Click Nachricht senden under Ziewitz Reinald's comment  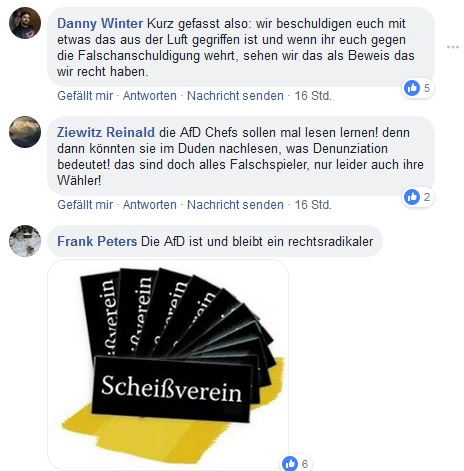pos(235,205)
